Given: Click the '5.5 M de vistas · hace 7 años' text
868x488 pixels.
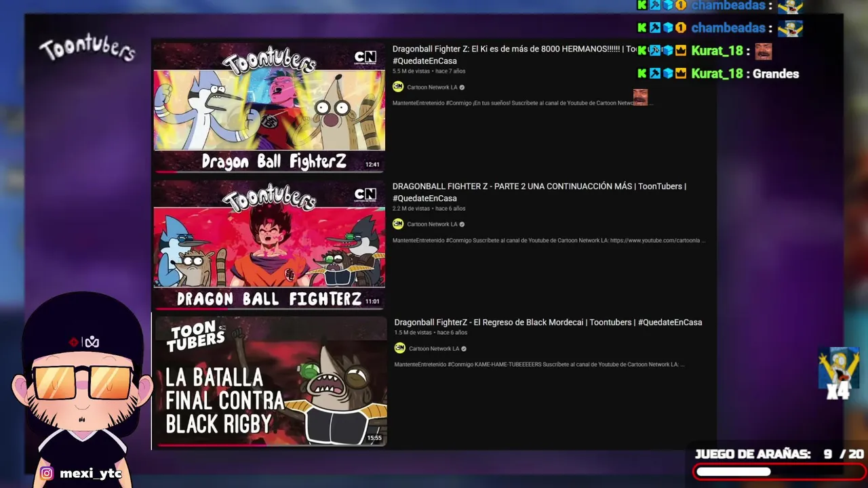Looking at the screenshot, I should pos(429,71).
